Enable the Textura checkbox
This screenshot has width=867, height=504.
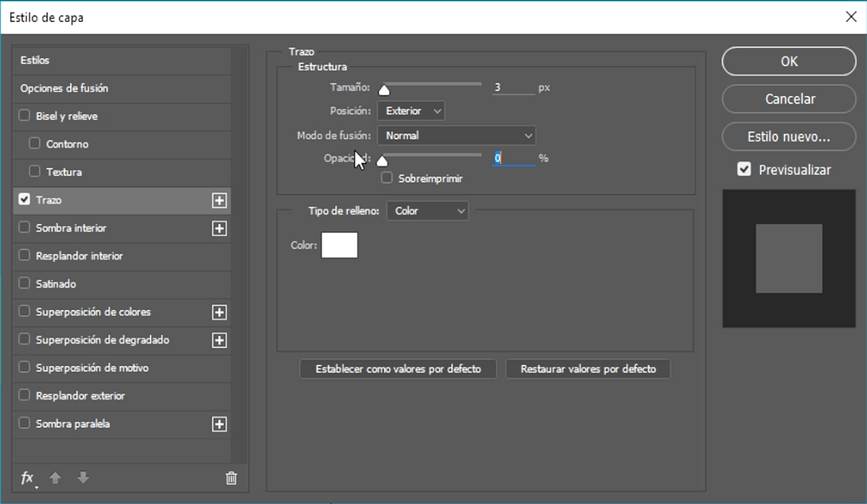pos(35,172)
